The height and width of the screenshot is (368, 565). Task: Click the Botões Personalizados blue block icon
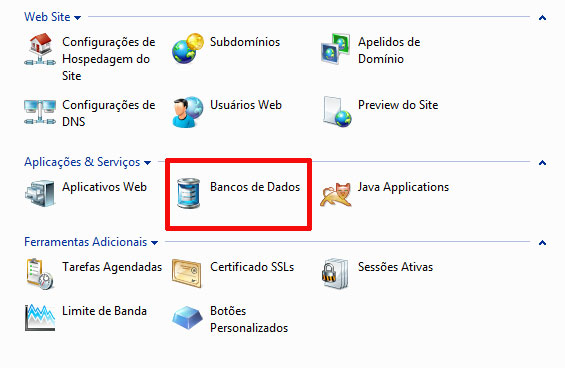(187, 318)
